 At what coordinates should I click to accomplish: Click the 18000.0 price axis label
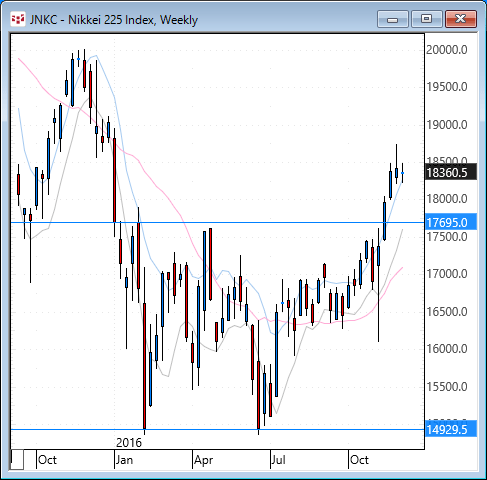(x=447, y=199)
